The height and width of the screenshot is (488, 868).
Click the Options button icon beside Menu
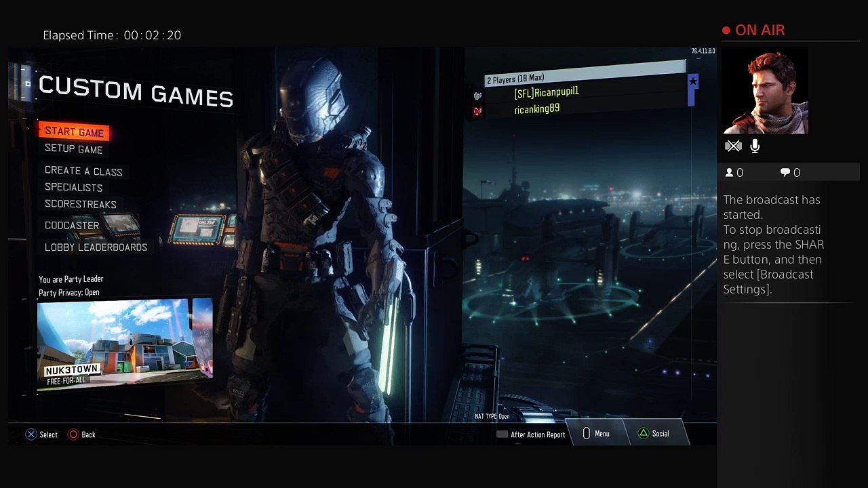tap(587, 434)
